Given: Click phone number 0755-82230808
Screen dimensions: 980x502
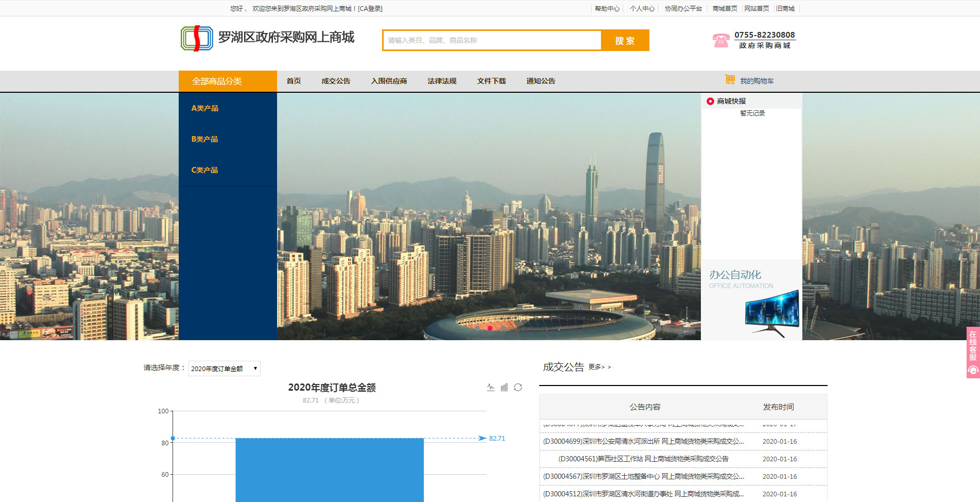Looking at the screenshot, I should click(x=764, y=35).
